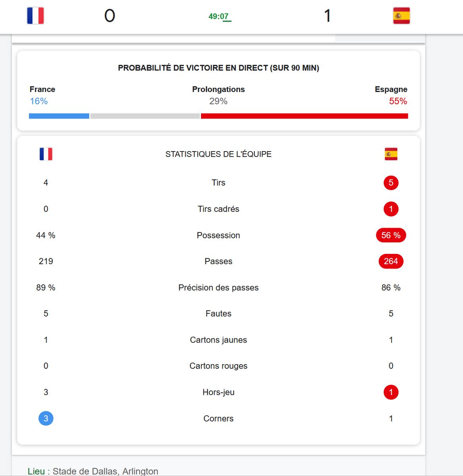Select the France flag in team statistics
The width and height of the screenshot is (463, 476).
pyautogui.click(x=46, y=154)
